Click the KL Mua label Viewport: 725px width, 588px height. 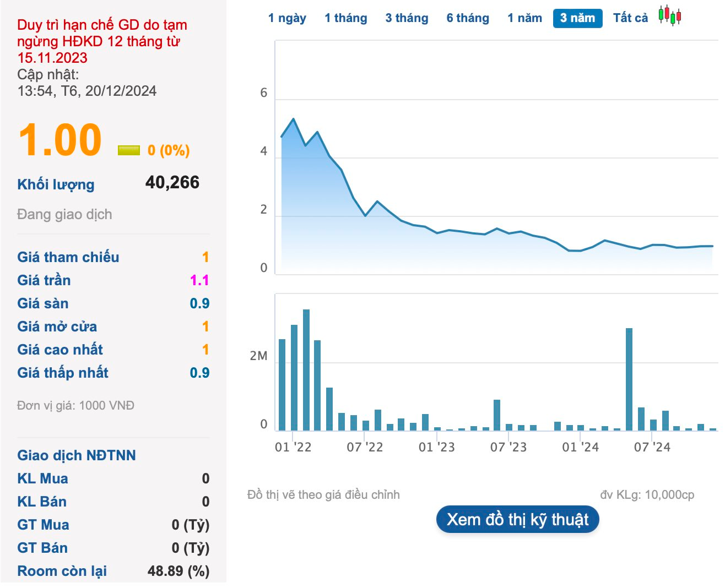pos(43,478)
